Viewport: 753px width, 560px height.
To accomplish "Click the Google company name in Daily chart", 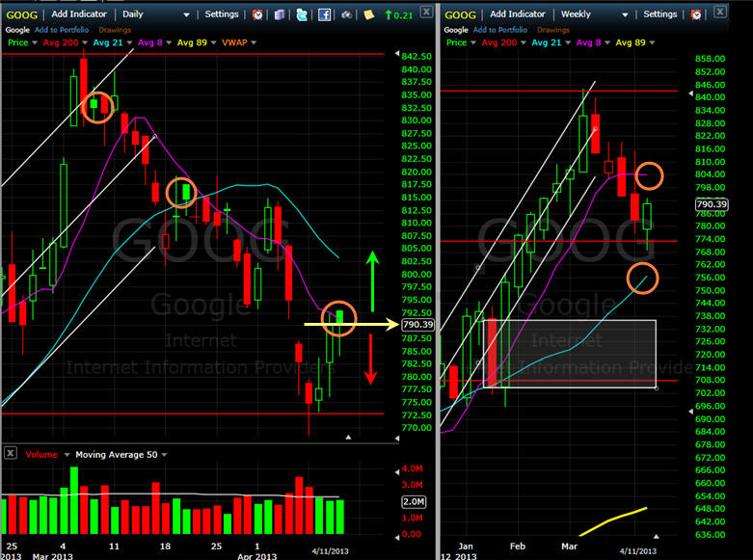I will (x=17, y=30).
